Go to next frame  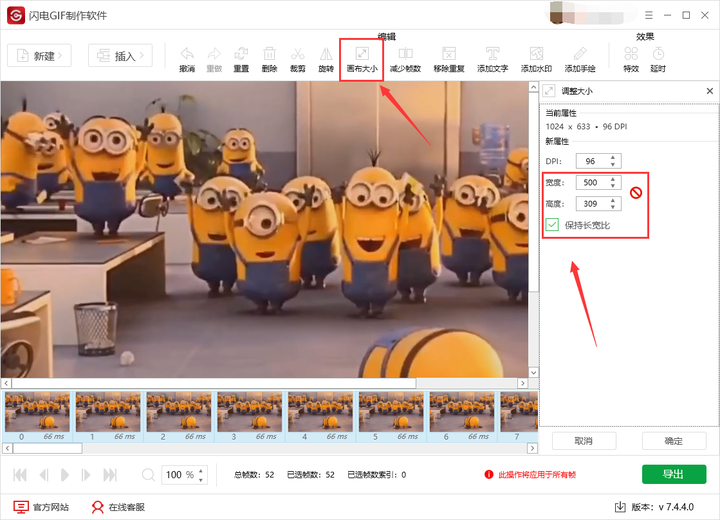pyautogui.click(x=85, y=475)
